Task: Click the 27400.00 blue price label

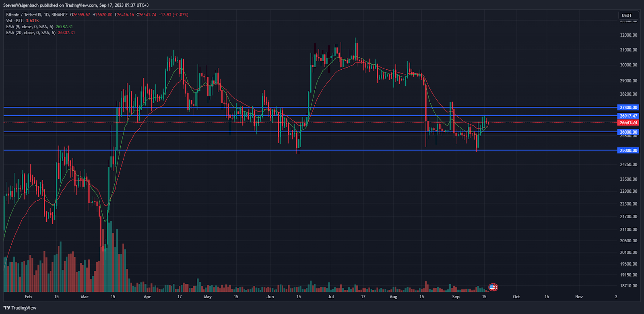Action: [x=628, y=108]
